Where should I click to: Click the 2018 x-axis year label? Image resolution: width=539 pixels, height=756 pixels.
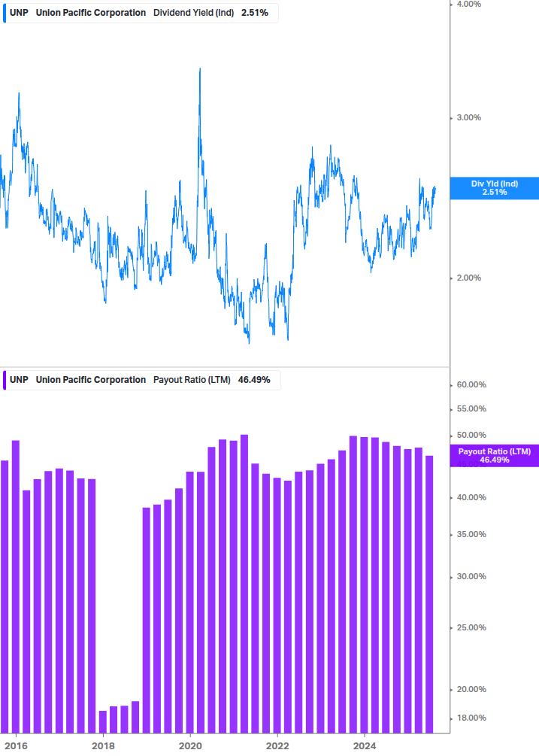tap(103, 746)
